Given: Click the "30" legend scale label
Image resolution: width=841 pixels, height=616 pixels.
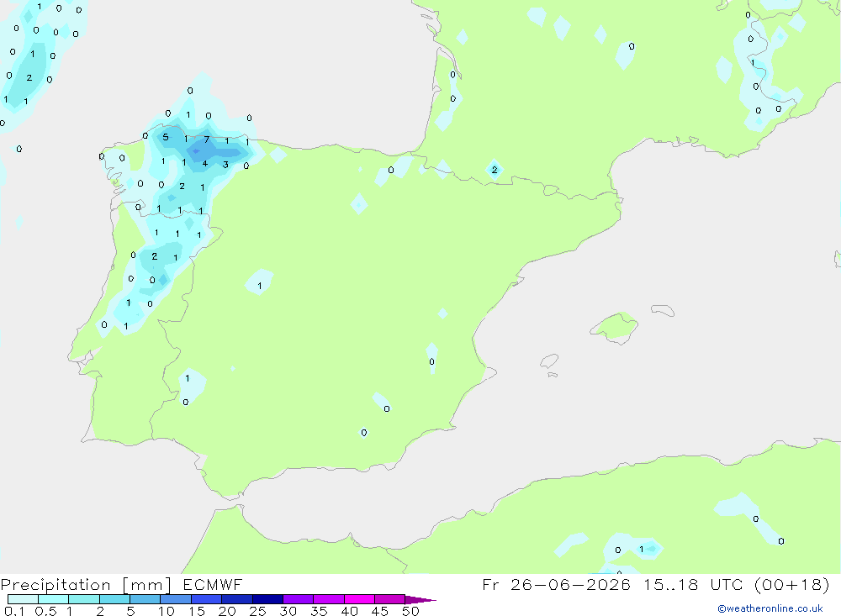Looking at the screenshot, I should click(x=288, y=611).
